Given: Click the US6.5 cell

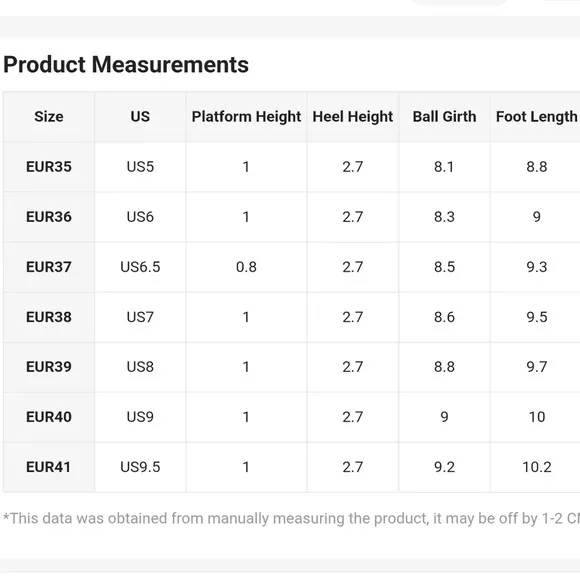Looking at the screenshot, I should coord(140,267).
